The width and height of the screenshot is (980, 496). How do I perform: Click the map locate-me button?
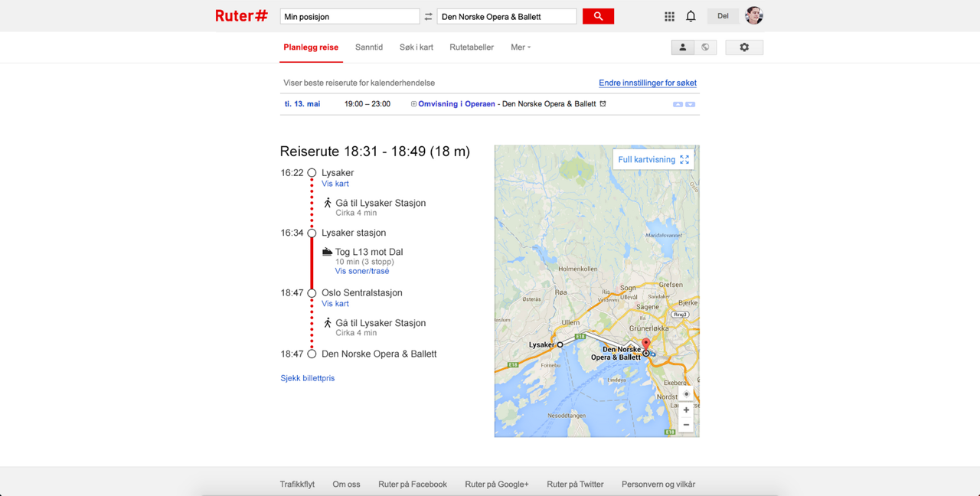[x=686, y=394]
